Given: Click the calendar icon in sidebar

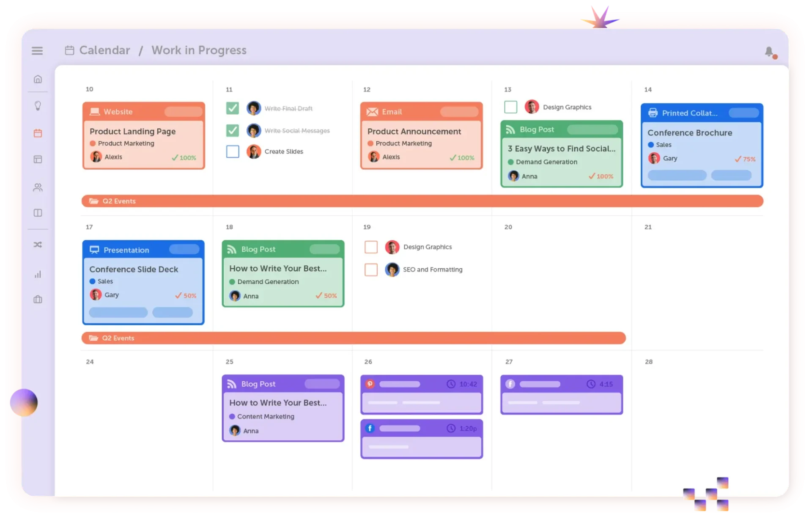Looking at the screenshot, I should 38,133.
